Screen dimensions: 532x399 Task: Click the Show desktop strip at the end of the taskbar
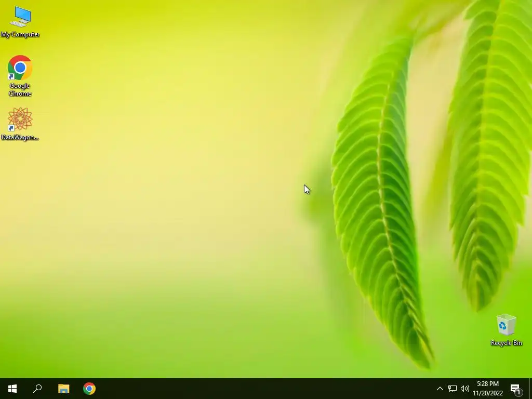(530, 389)
